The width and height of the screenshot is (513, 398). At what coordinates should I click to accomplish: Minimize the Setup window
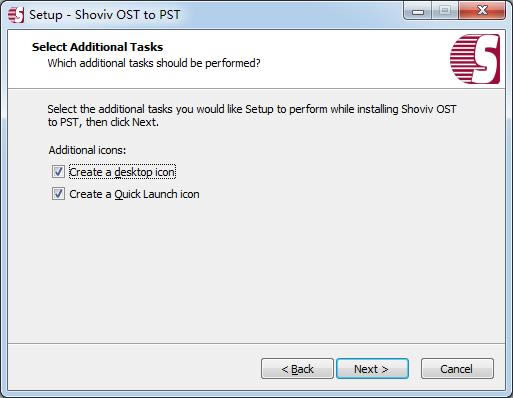pyautogui.click(x=417, y=11)
